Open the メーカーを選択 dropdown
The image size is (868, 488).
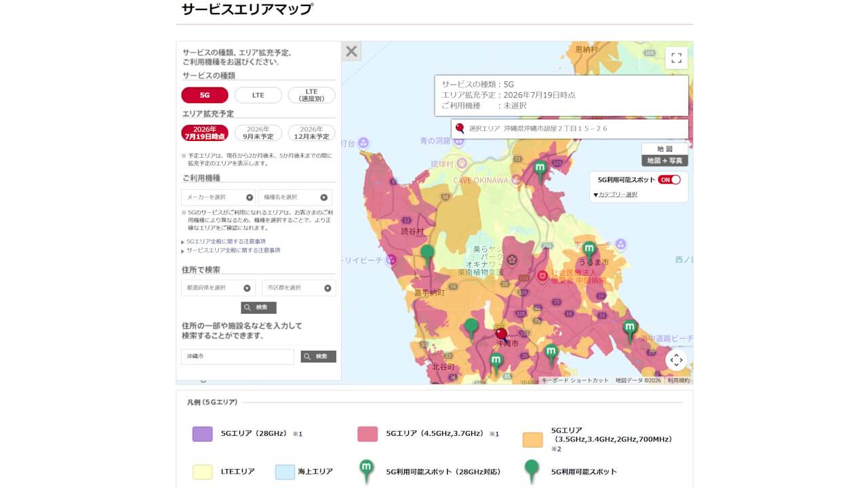tap(218, 197)
